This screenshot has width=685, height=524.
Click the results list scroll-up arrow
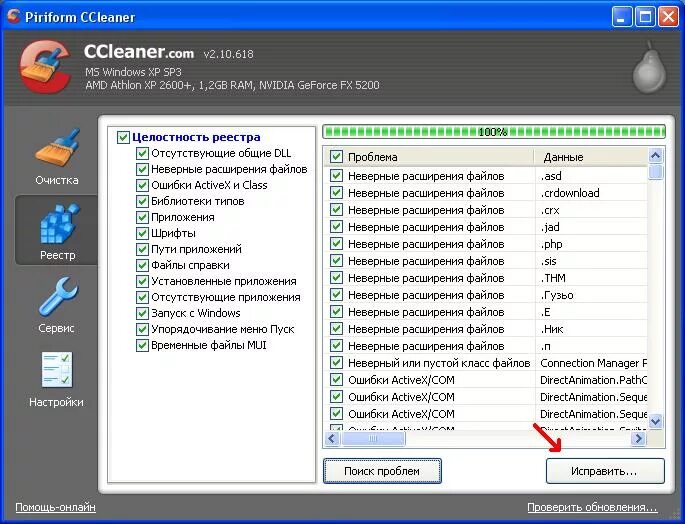pos(655,156)
